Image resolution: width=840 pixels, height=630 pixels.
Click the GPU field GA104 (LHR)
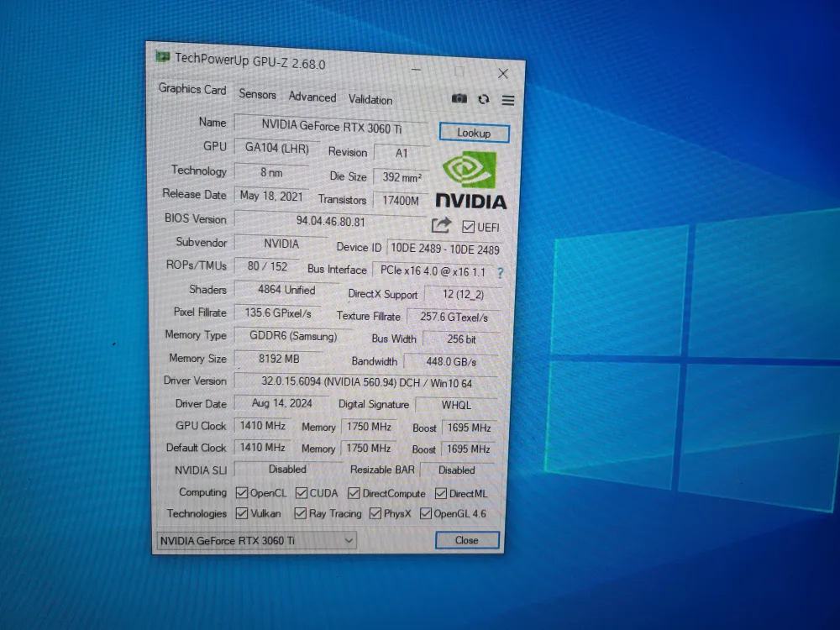[x=277, y=148]
